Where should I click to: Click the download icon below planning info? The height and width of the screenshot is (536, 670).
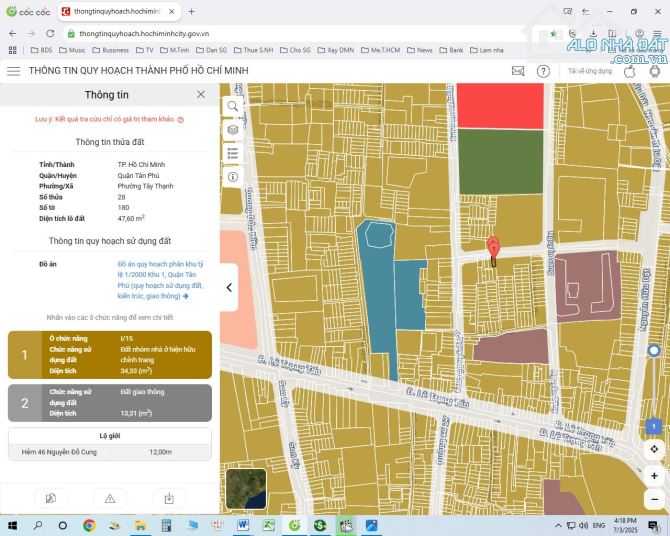click(169, 498)
